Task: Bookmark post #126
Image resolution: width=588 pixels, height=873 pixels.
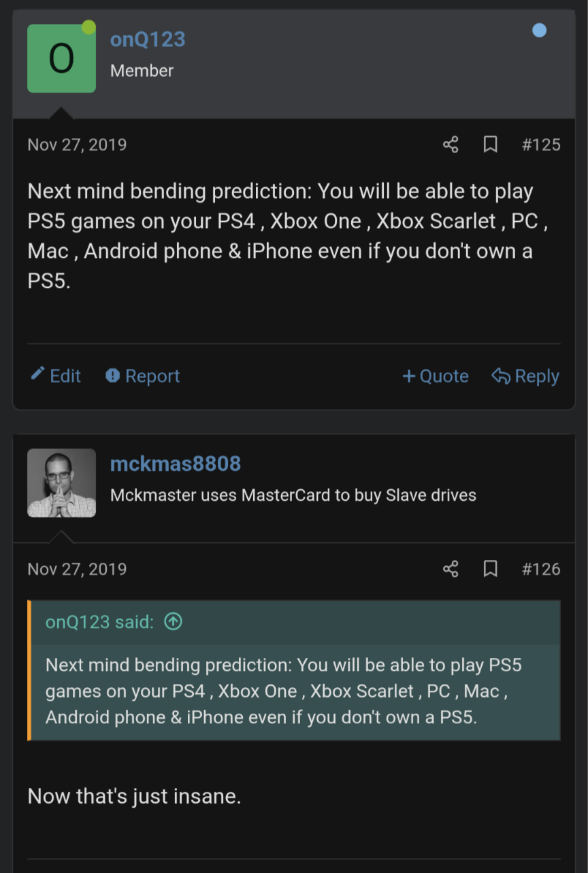Action: (490, 569)
